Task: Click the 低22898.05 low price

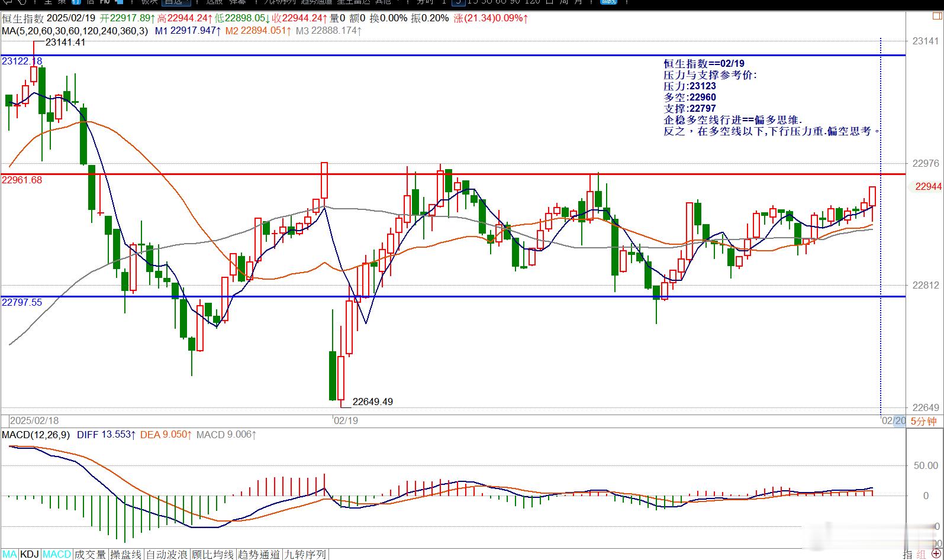Action: (x=241, y=18)
